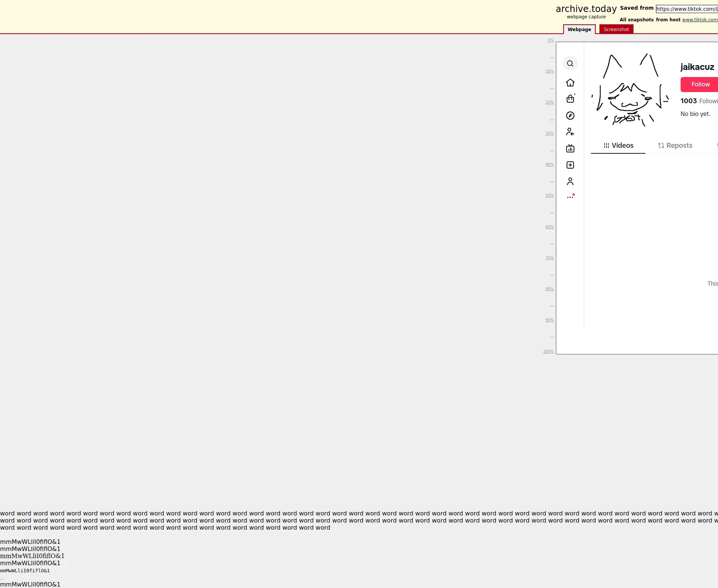This screenshot has width=718, height=588.
Task: Click the TikTok search magnifier icon
Action: coord(570,64)
